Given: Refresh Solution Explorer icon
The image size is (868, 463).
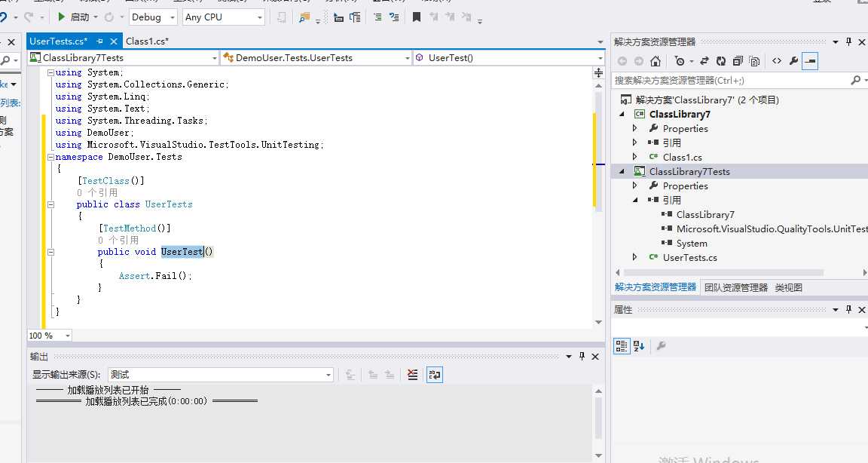Looking at the screenshot, I should click(721, 61).
